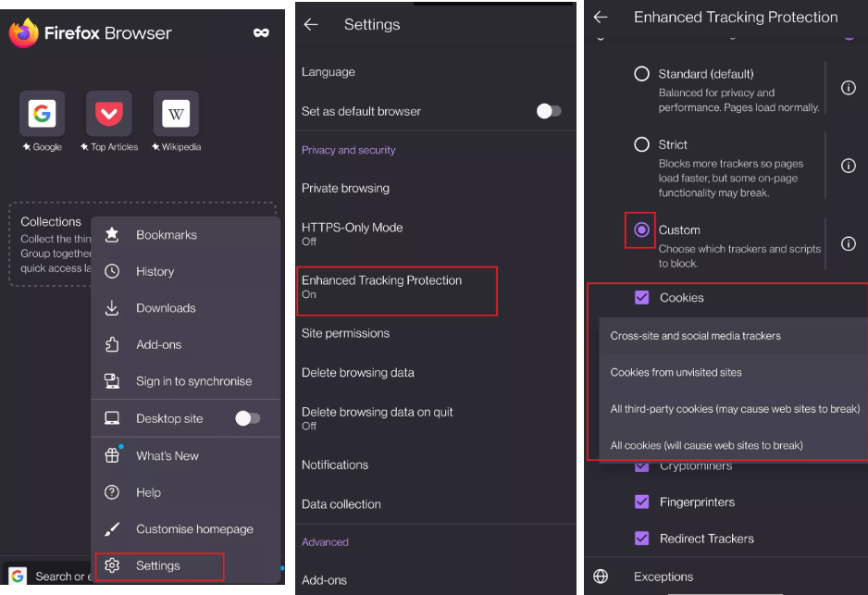Image resolution: width=868 pixels, height=595 pixels.
Task: Click the Add-ons puzzle icon in the menu
Action: [112, 344]
